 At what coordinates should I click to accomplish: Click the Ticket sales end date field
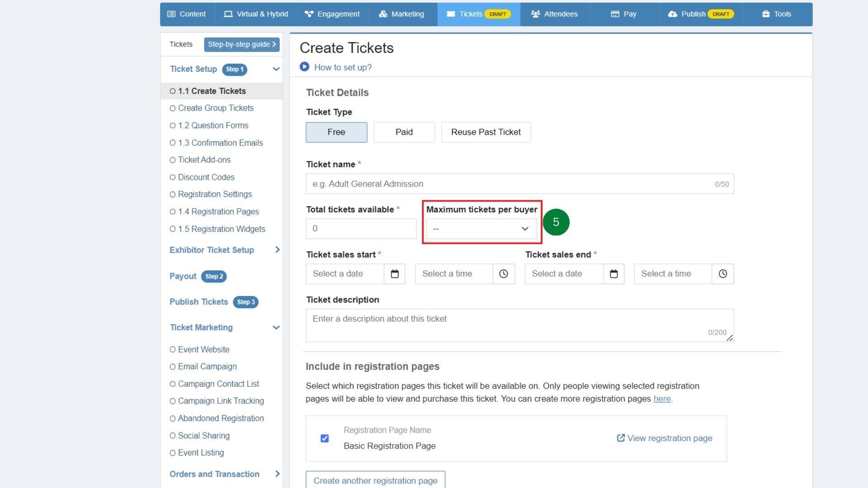(x=564, y=274)
